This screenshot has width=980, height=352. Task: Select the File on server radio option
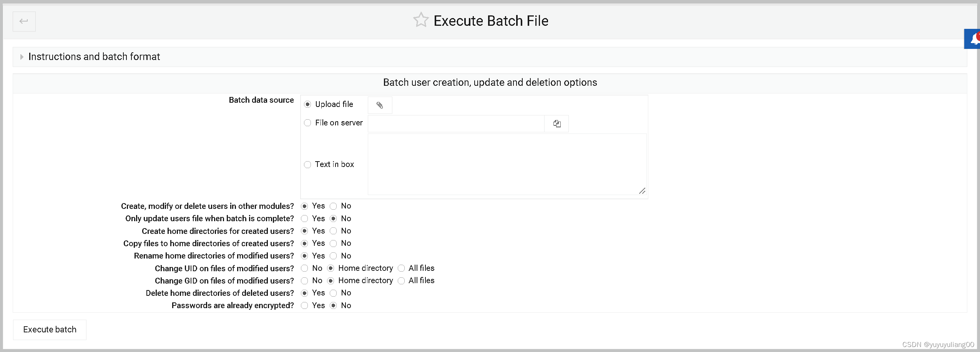(307, 123)
